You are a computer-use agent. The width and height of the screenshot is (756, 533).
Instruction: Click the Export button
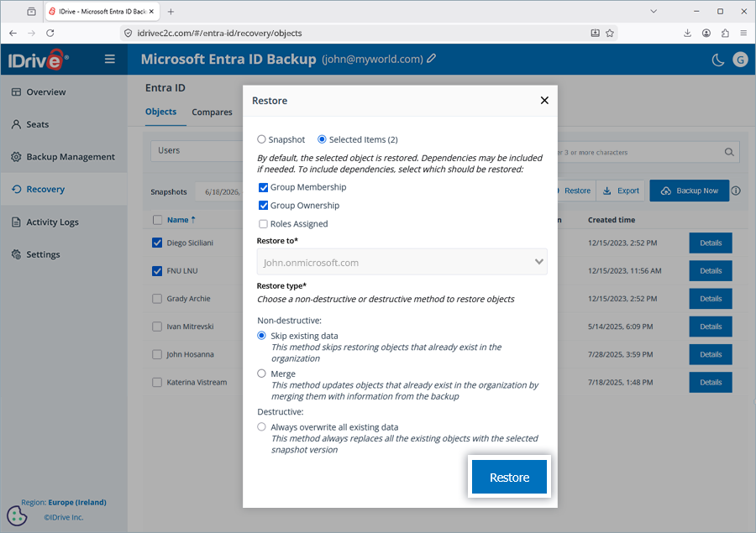(x=621, y=191)
